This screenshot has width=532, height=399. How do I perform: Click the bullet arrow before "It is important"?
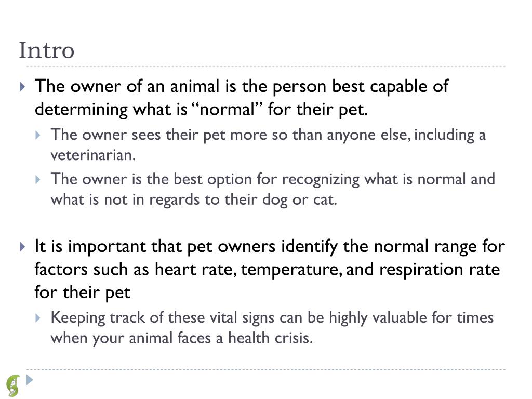pyautogui.click(x=22, y=246)
